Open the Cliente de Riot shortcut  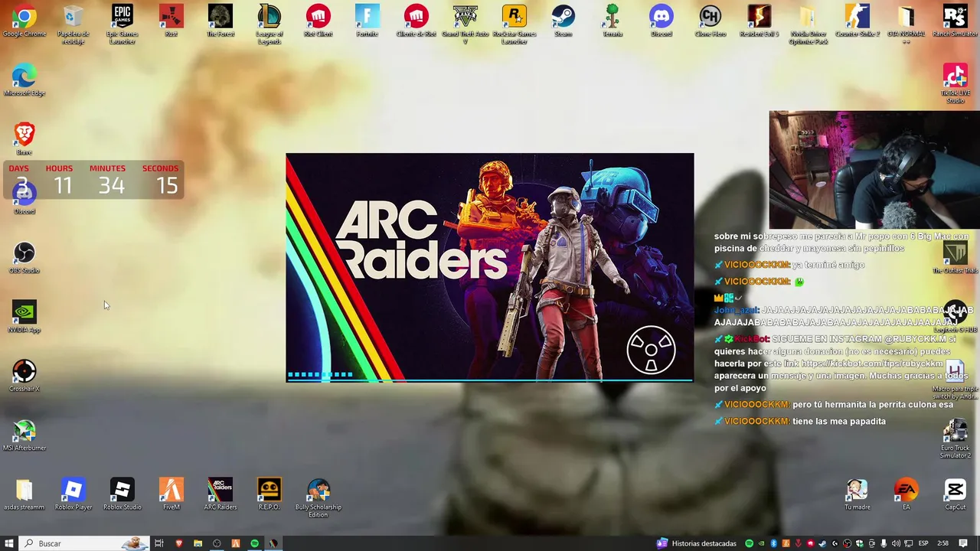click(416, 21)
